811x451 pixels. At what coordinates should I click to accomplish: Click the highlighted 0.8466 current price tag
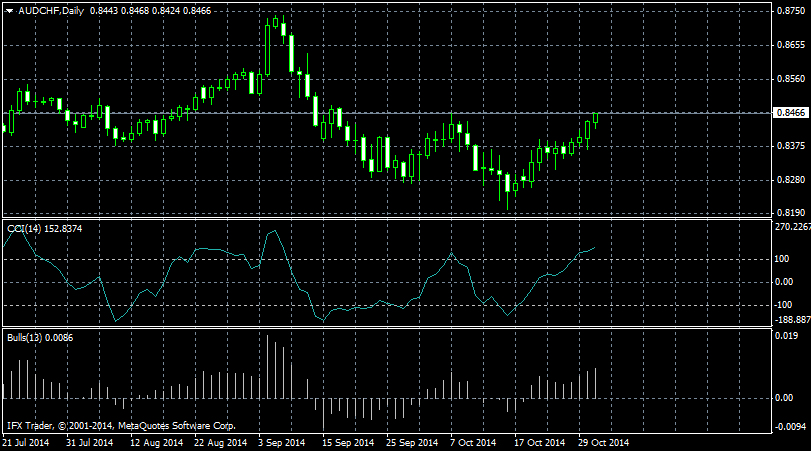pyautogui.click(x=790, y=113)
